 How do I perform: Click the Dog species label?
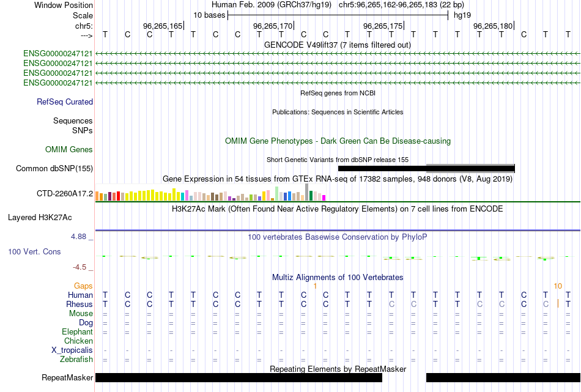[x=86, y=323]
